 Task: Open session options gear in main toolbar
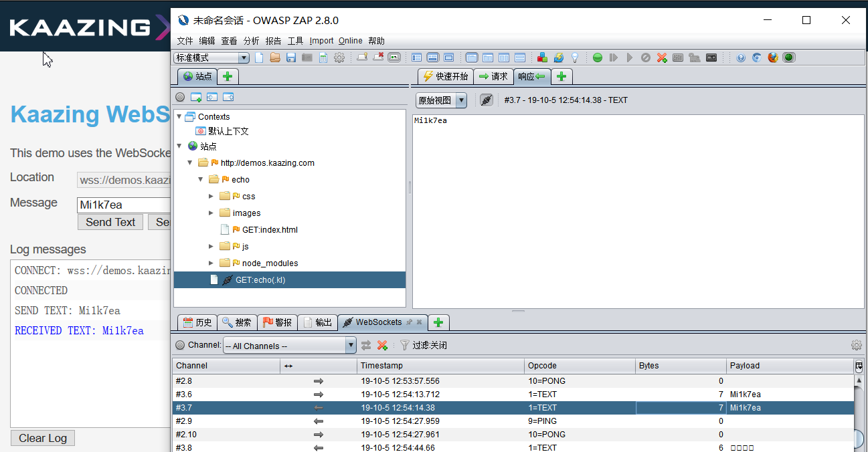339,58
